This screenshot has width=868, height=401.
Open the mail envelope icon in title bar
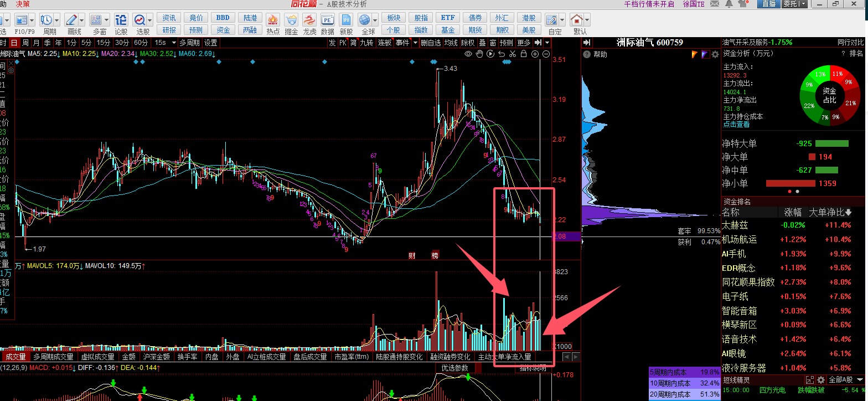(x=714, y=4)
